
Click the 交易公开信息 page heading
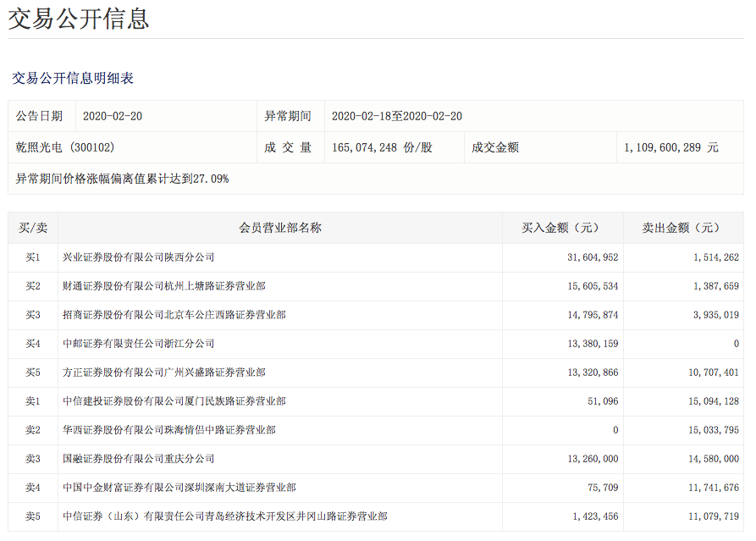79,19
